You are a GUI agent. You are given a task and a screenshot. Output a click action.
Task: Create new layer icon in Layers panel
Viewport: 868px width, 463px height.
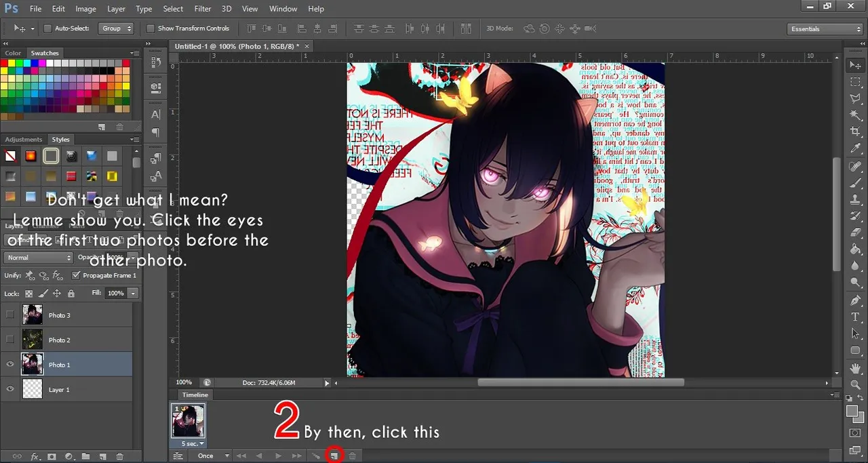(x=103, y=457)
